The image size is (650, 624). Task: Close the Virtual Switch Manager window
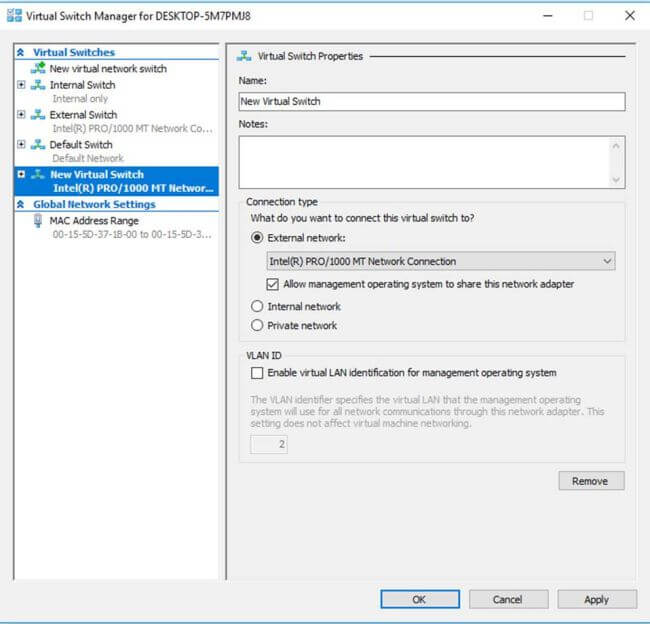(630, 16)
